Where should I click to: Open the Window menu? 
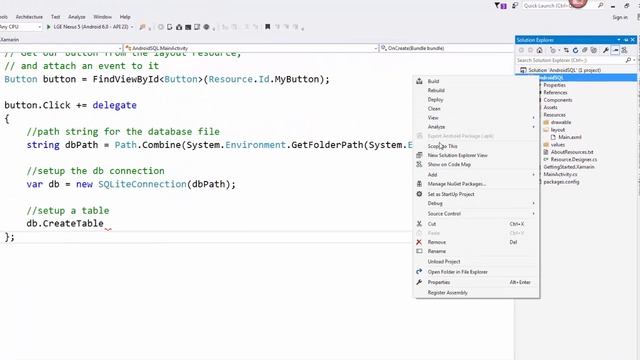coord(102,17)
